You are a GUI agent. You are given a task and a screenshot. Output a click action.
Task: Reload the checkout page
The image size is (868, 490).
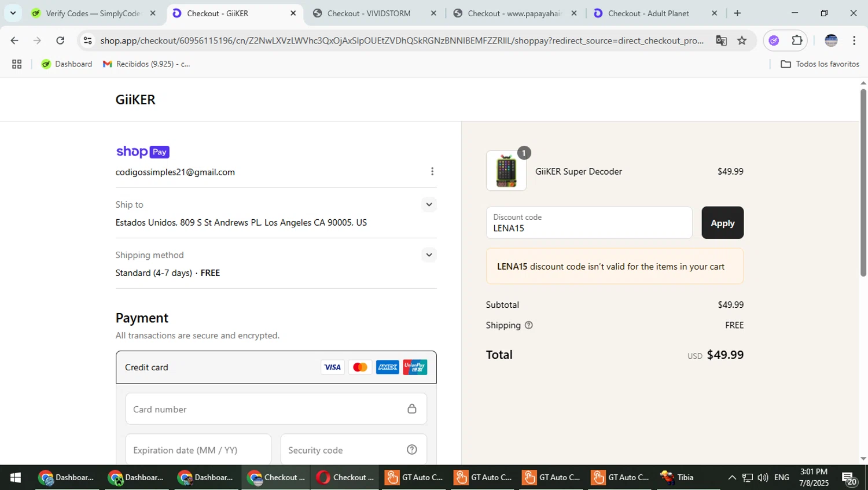tap(60, 40)
